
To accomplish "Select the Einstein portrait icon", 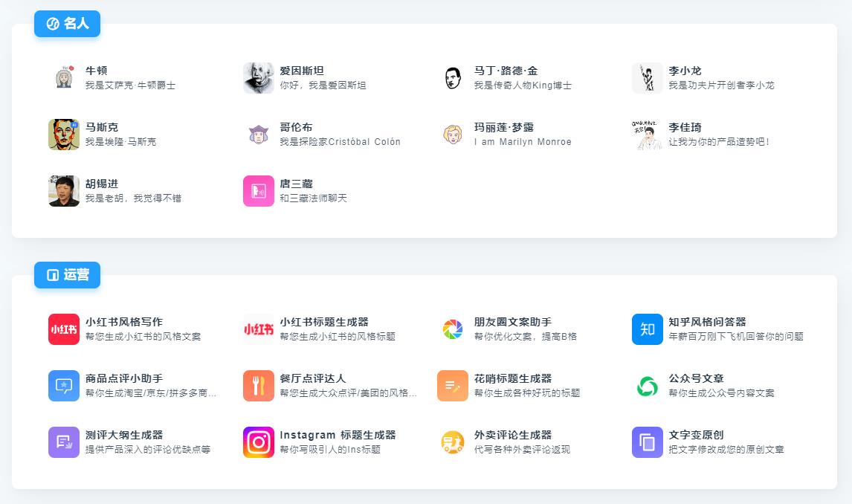I will click(x=259, y=77).
